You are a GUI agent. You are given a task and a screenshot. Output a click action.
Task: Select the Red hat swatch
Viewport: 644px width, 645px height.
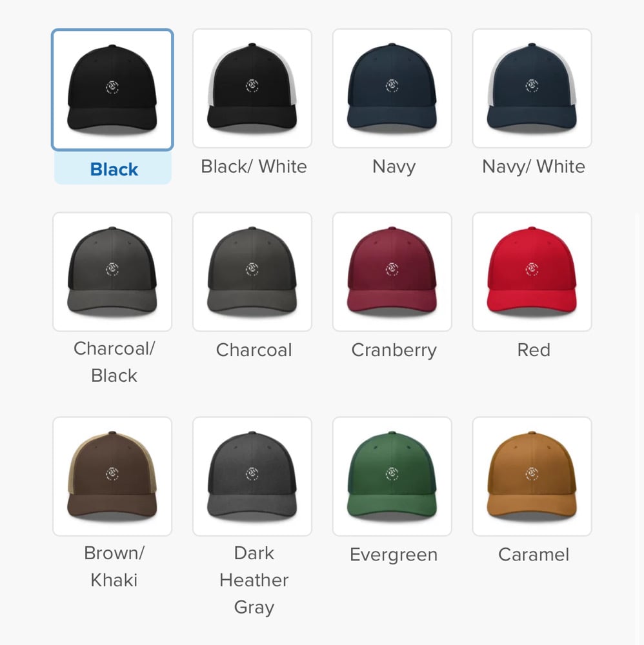(532, 272)
